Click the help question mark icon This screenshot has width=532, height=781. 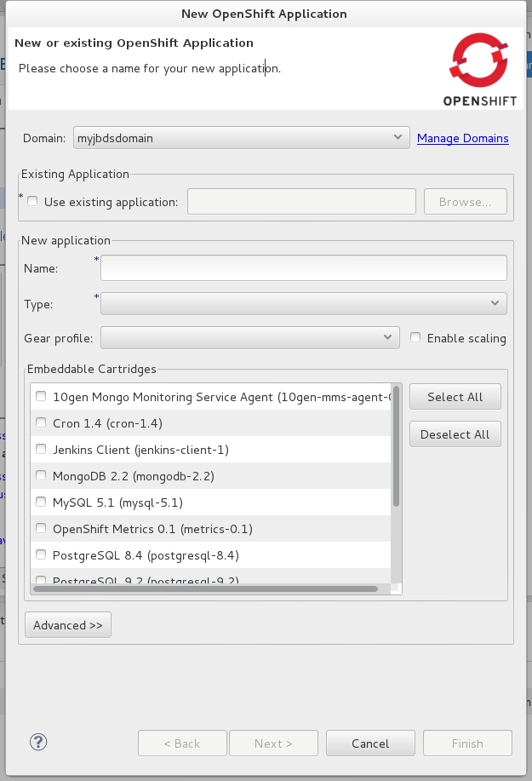pos(37,743)
